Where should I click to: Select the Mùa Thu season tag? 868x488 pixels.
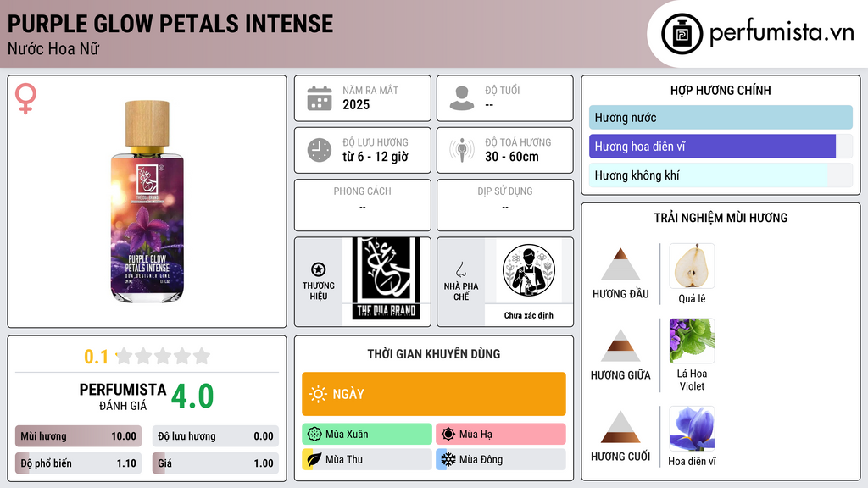(367, 459)
